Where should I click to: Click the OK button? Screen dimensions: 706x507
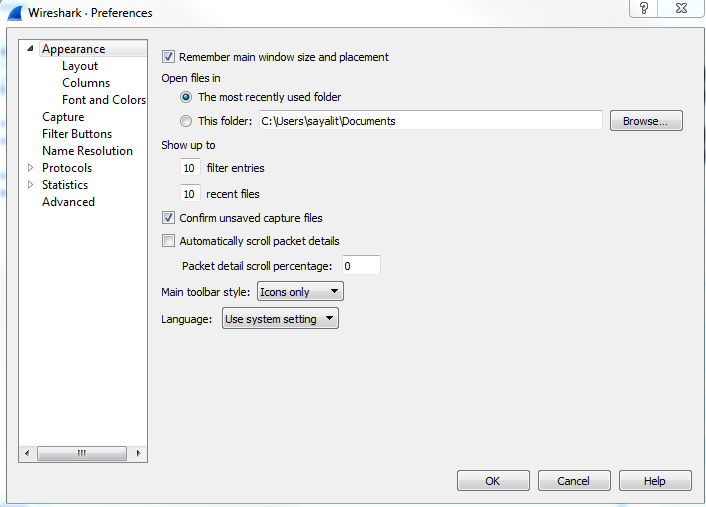click(493, 481)
